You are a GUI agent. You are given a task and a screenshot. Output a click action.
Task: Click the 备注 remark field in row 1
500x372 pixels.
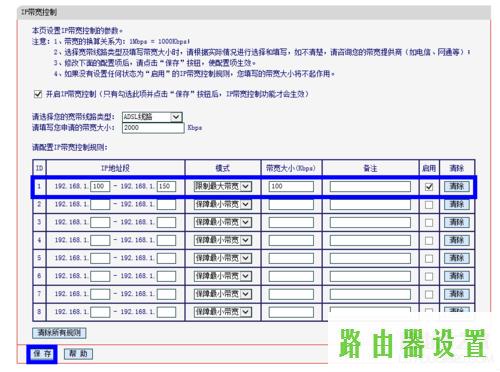click(370, 186)
